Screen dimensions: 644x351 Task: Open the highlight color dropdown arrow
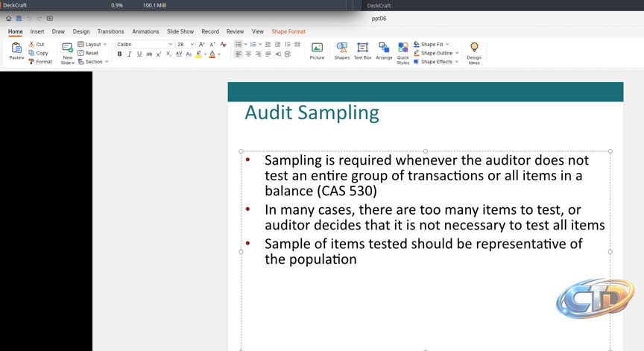click(206, 54)
